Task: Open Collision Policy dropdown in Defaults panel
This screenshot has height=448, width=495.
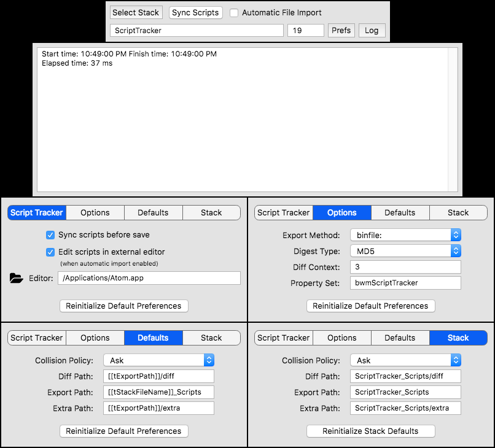Action: [x=158, y=360]
